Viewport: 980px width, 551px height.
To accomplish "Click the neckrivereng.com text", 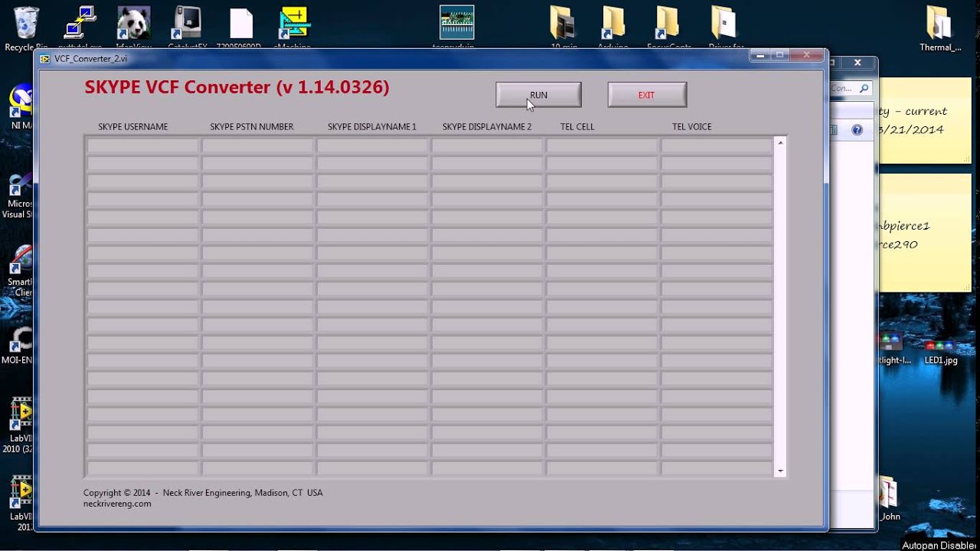I will point(117,504).
